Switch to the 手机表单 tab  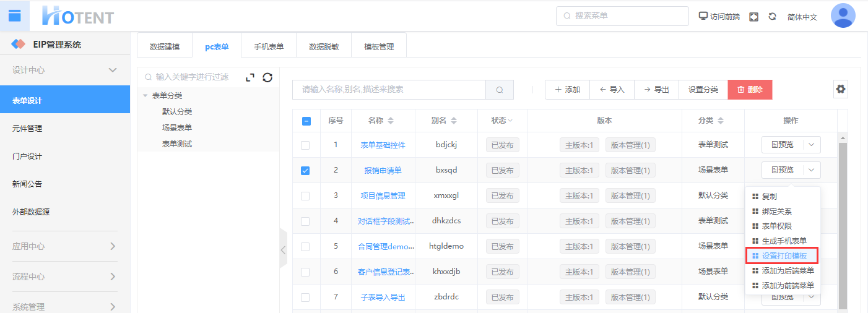click(269, 47)
